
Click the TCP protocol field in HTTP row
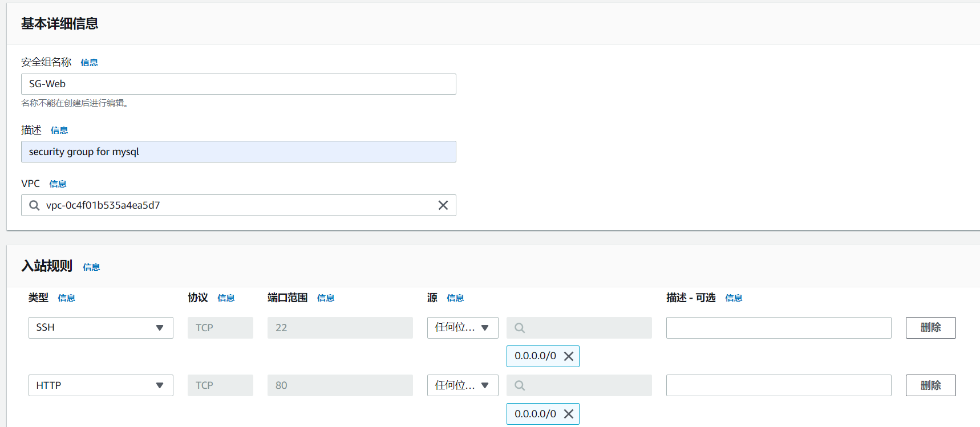[x=220, y=385]
